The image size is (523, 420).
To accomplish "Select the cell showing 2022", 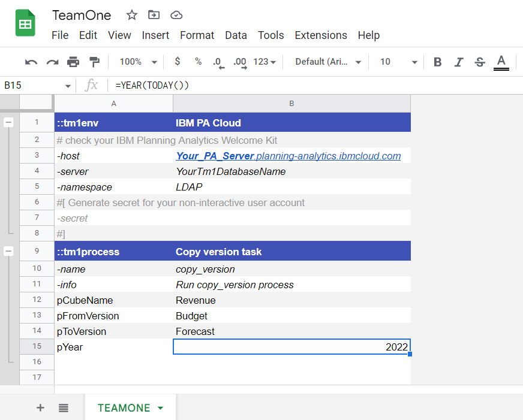I will tap(292, 347).
